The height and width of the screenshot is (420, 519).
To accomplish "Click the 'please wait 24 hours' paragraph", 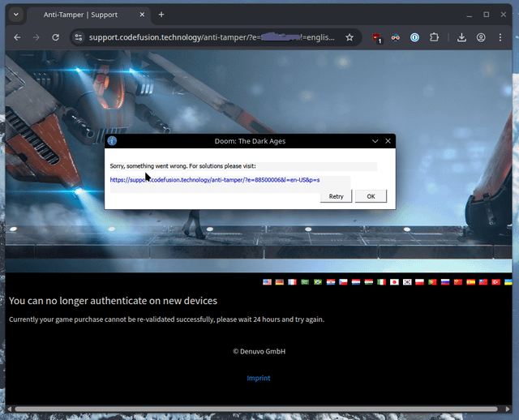I will [x=166, y=319].
